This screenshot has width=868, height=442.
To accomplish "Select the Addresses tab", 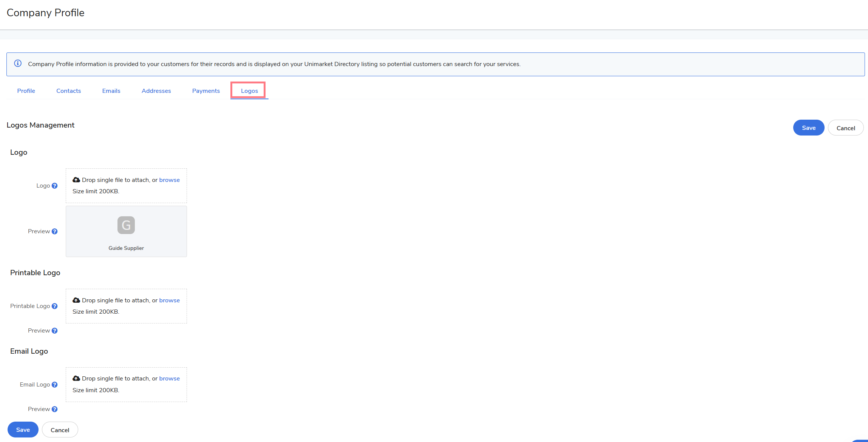I will 156,91.
